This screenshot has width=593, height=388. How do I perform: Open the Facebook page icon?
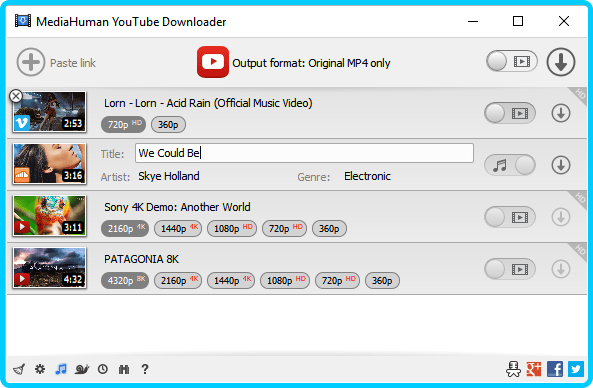point(555,369)
